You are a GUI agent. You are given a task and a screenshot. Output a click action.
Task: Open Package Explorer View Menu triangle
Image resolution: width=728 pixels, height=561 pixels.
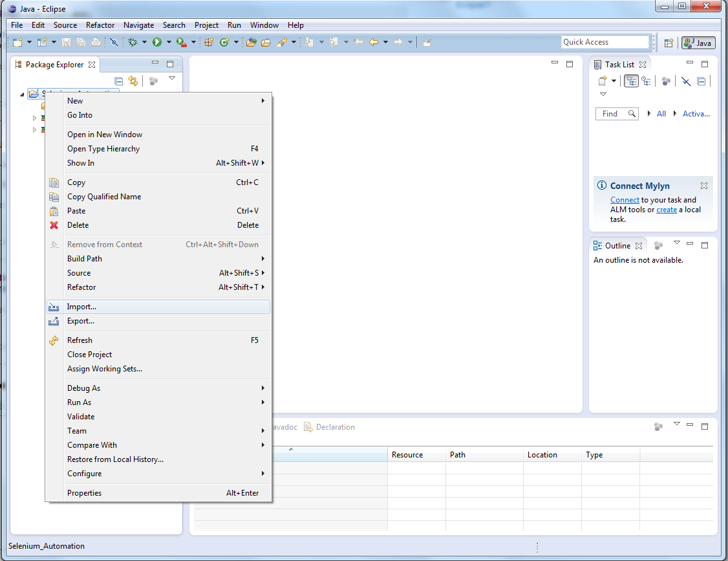click(172, 78)
